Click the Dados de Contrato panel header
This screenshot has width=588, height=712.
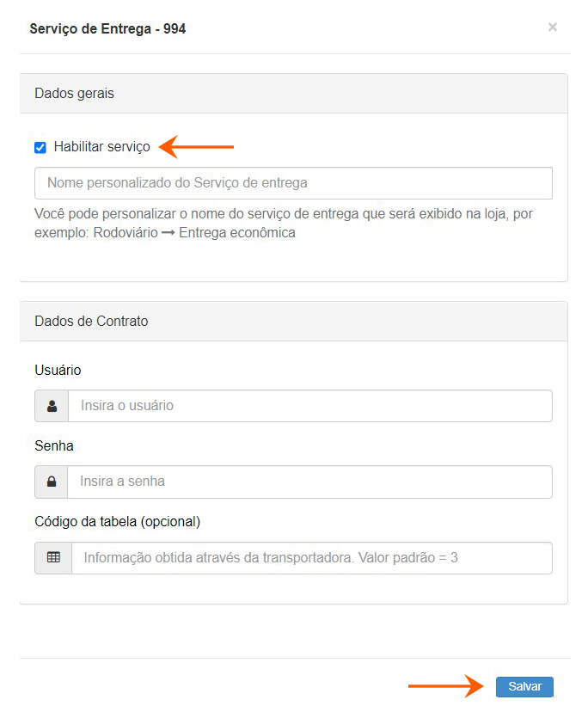click(293, 322)
